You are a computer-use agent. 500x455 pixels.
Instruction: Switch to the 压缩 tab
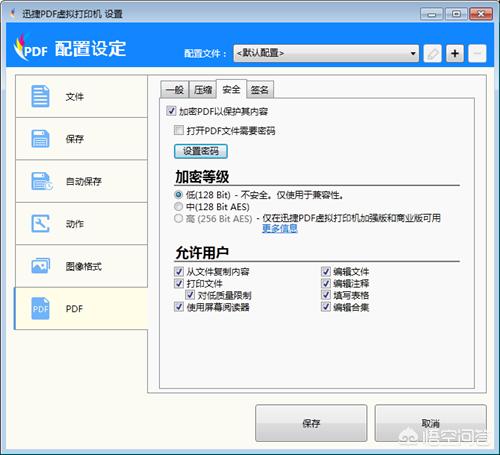(203, 90)
